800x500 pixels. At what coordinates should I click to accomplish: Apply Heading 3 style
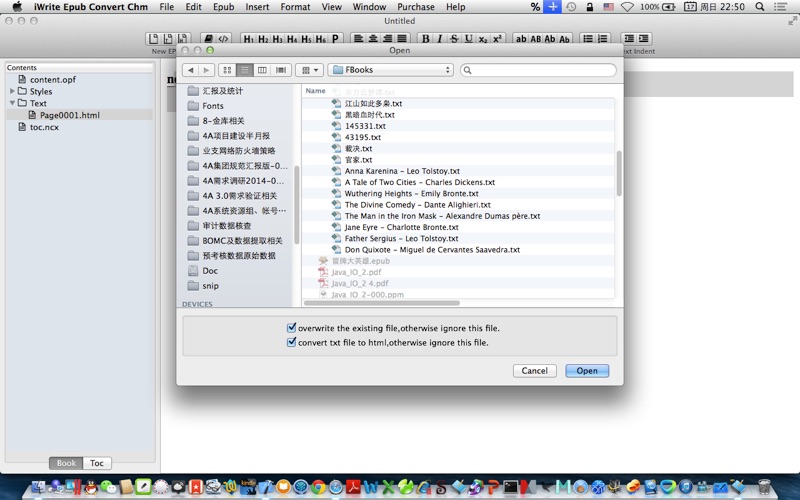click(x=278, y=39)
